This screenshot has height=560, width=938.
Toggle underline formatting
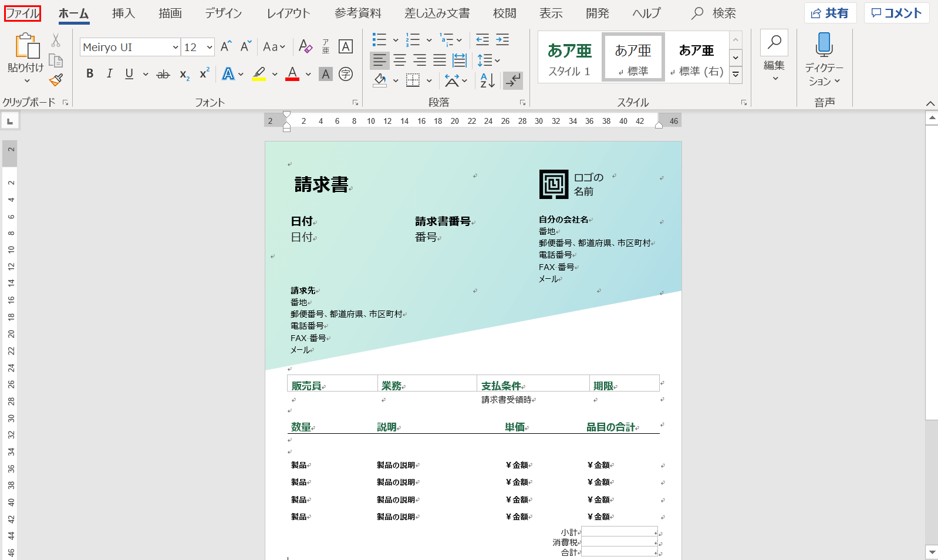tap(129, 74)
